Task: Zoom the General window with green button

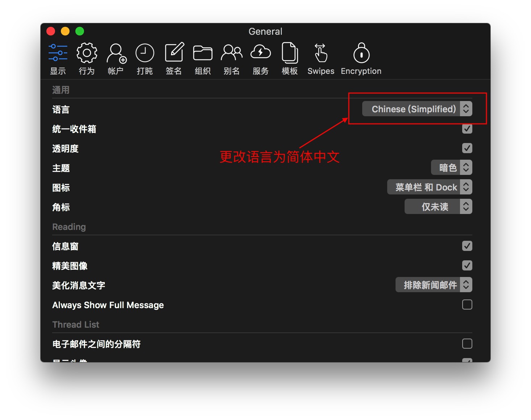Action: (x=80, y=31)
